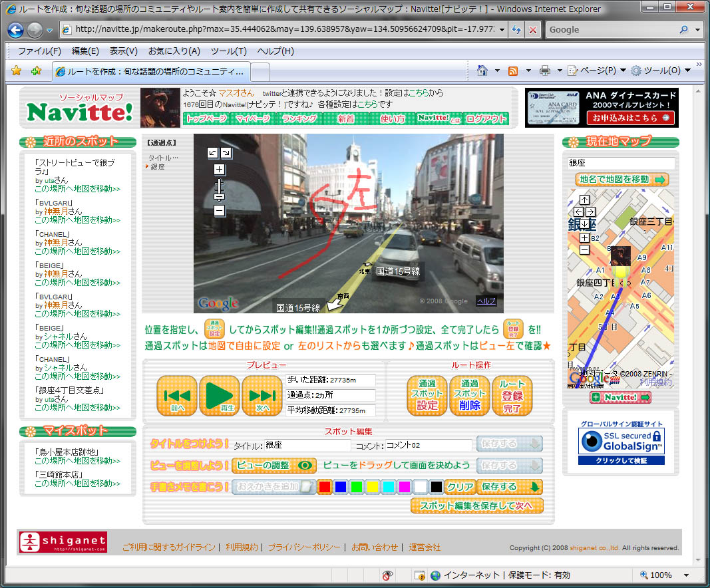Click the IE Home icon
The image size is (710, 588).
pos(482,71)
